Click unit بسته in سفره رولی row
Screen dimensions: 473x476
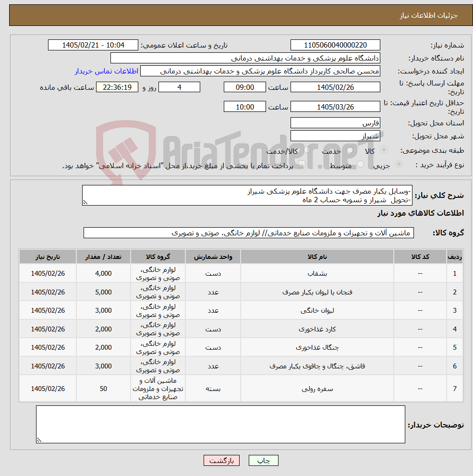213,389
